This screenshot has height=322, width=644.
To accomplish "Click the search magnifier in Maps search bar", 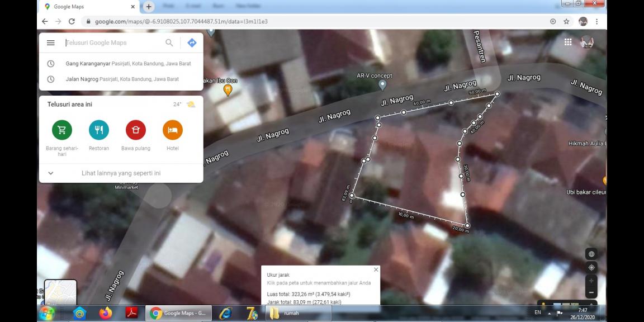I will (169, 42).
